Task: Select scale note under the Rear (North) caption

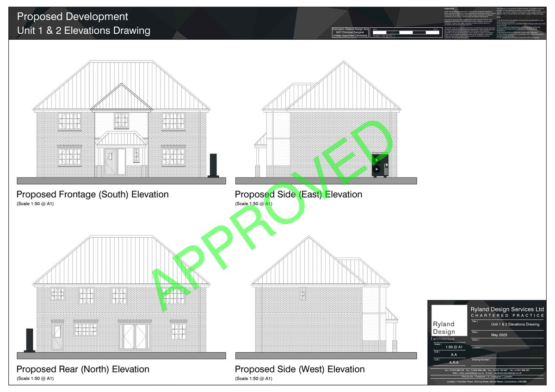Action: pos(35,379)
